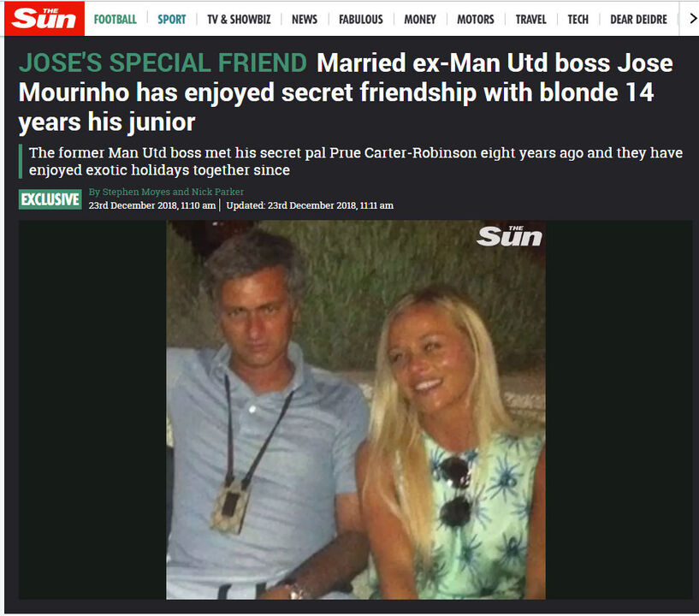
Task: Click the article subheading about Prue Carter-Robinson
Action: point(356,161)
